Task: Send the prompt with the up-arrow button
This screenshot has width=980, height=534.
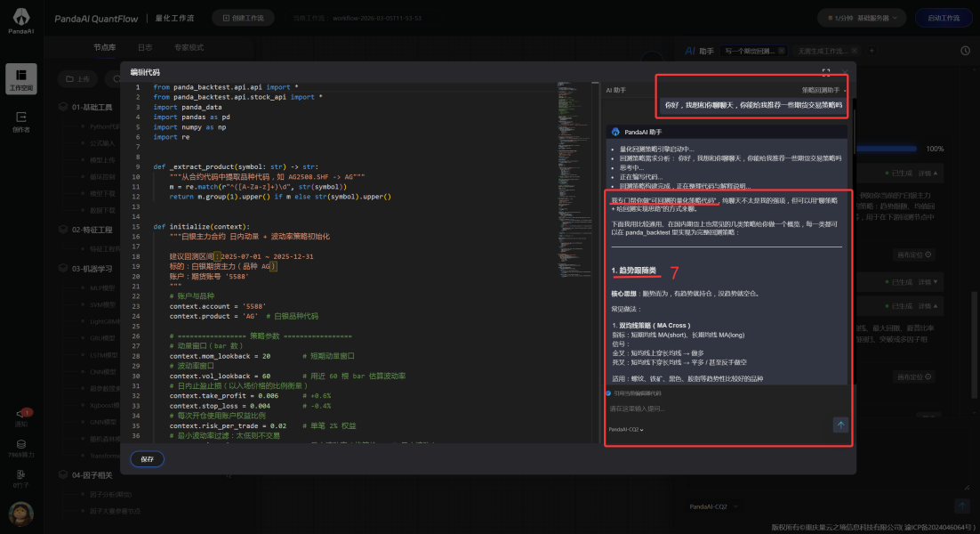Action: click(x=840, y=425)
